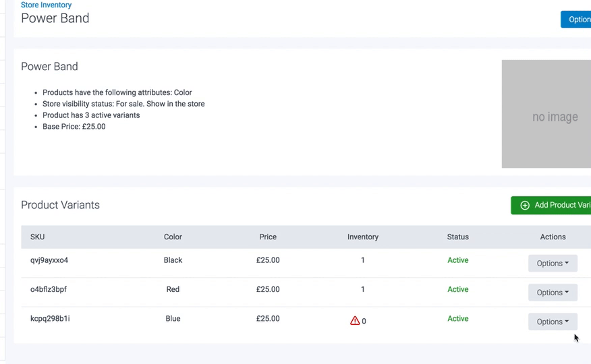
Task: Click the Status column header
Action: [x=457, y=237]
